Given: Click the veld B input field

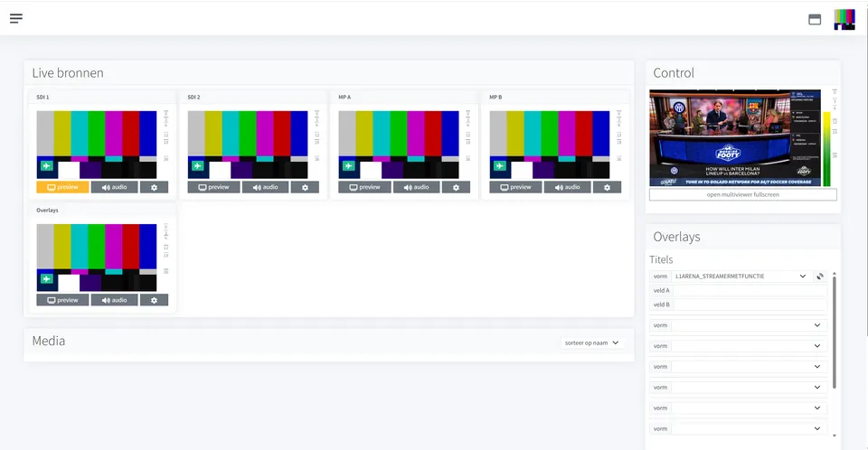Looking at the screenshot, I should 750,305.
